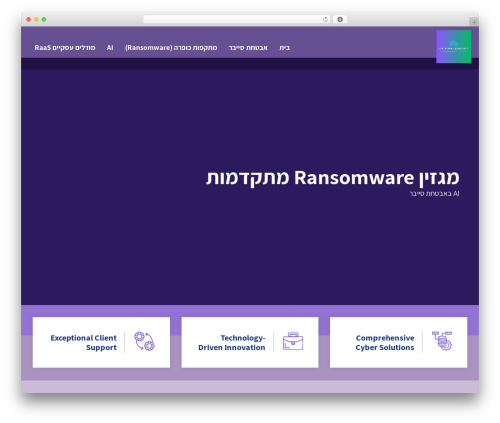Open the מודלים עסקיים RaaS menu item

(x=65, y=48)
